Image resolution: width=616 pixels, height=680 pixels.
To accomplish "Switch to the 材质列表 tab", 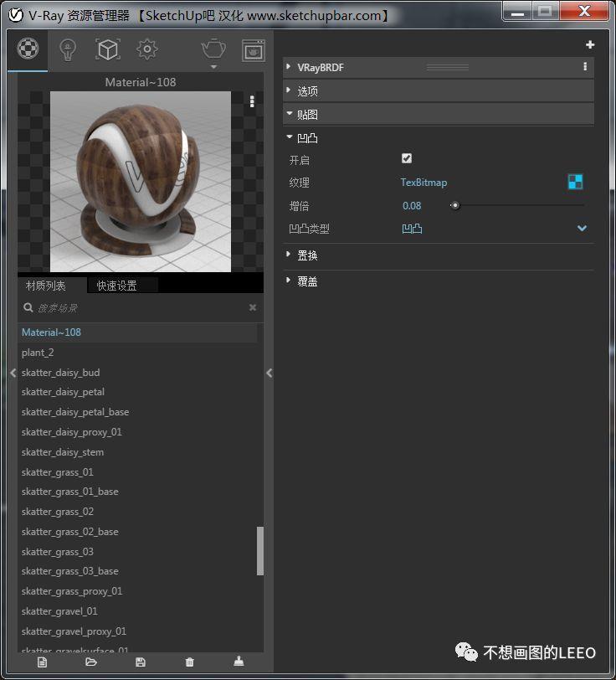I will 46,286.
